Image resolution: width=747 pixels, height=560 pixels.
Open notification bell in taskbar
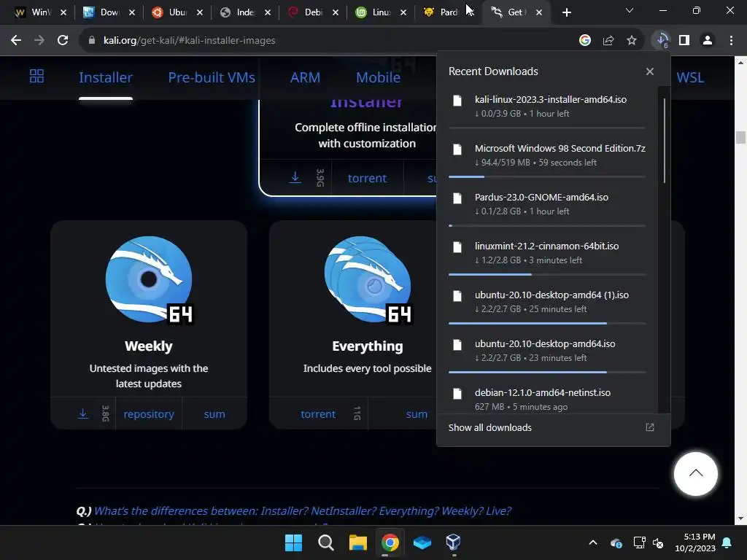727,542
